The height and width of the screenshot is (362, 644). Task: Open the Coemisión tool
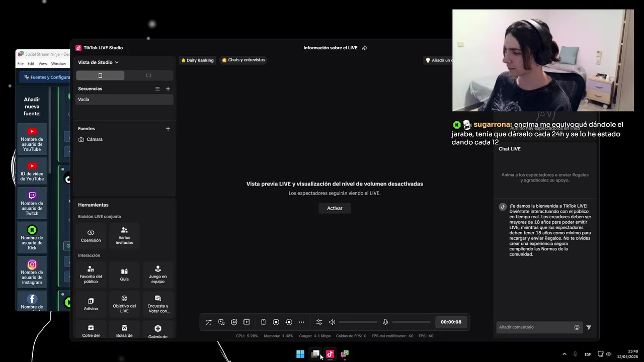pyautogui.click(x=91, y=235)
